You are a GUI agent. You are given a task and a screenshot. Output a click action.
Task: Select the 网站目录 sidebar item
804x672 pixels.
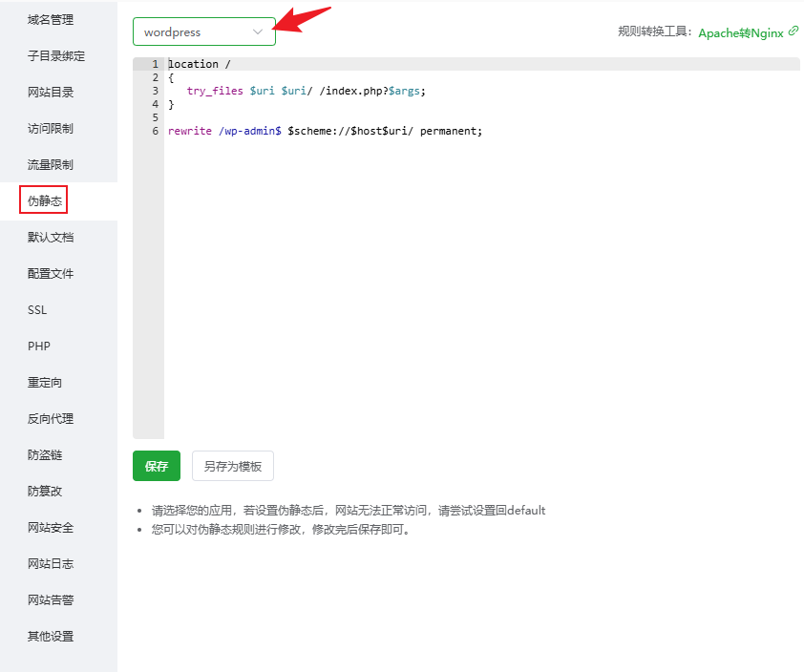point(51,93)
